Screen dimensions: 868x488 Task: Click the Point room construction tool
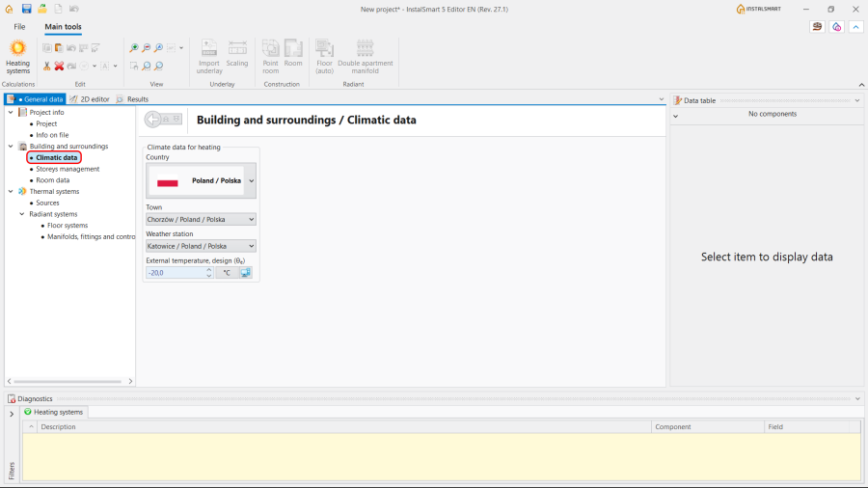[x=271, y=57]
